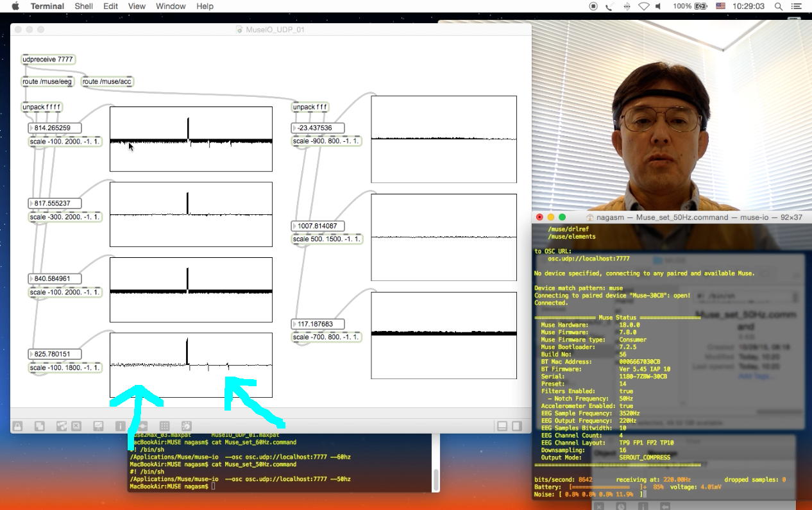Click number box showing 825.780151
The image size is (812, 510).
pyautogui.click(x=55, y=354)
